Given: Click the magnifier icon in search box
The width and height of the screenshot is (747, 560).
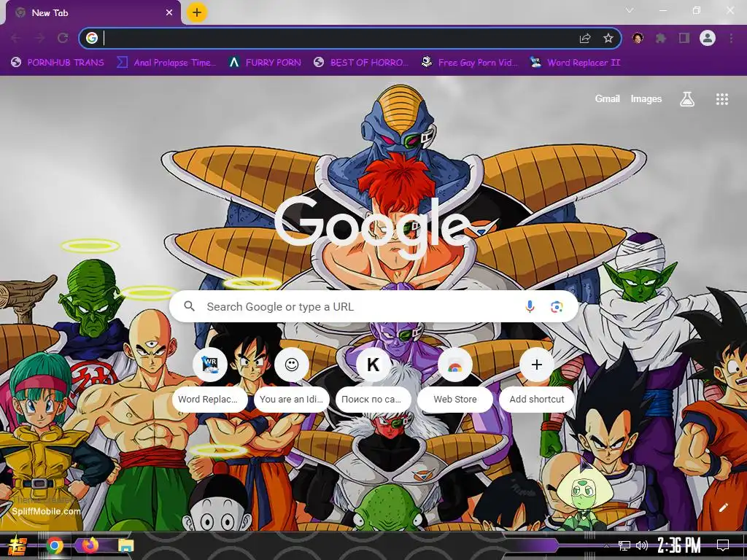Looking at the screenshot, I should pos(189,306).
